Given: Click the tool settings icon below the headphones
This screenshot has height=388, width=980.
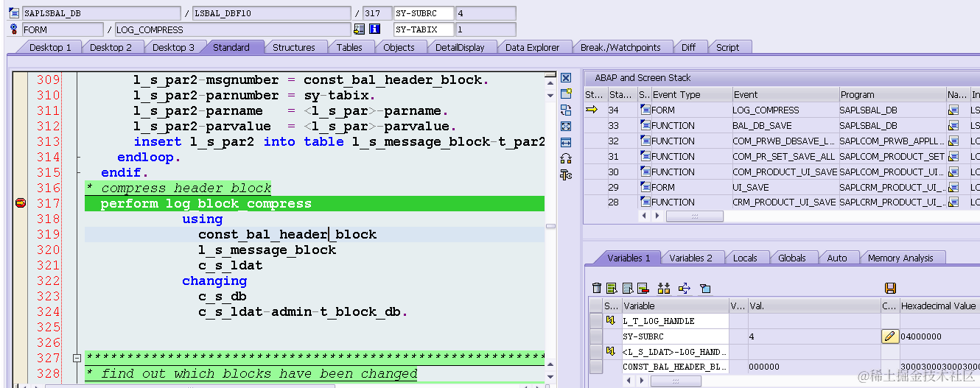Looking at the screenshot, I should [566, 174].
